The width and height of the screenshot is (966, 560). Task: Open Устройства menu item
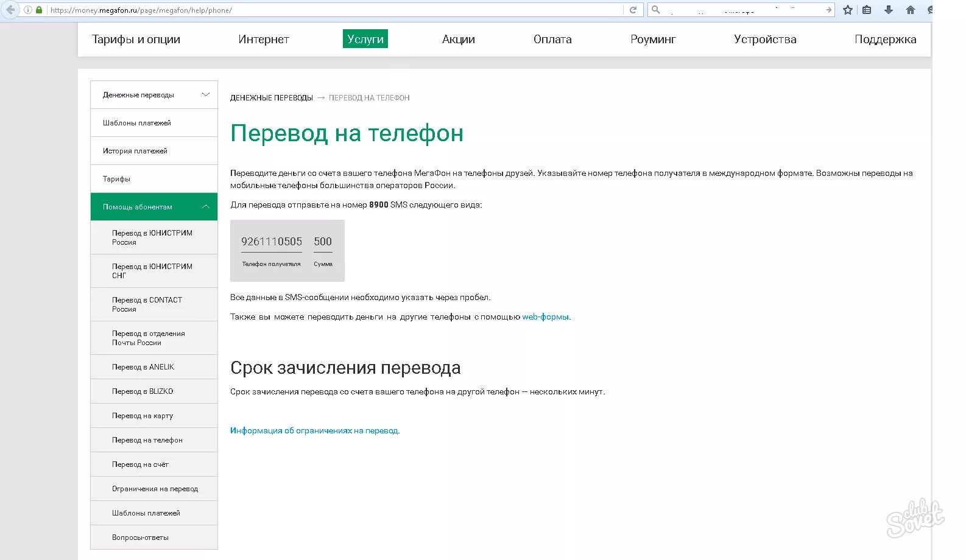[x=765, y=39]
